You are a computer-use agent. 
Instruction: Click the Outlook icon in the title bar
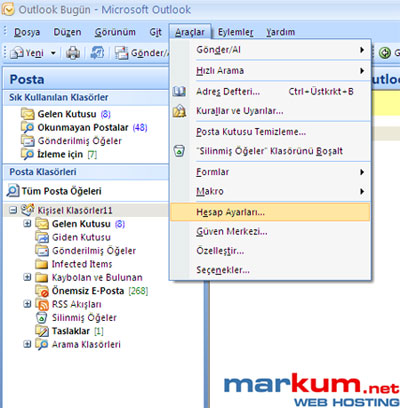point(8,9)
